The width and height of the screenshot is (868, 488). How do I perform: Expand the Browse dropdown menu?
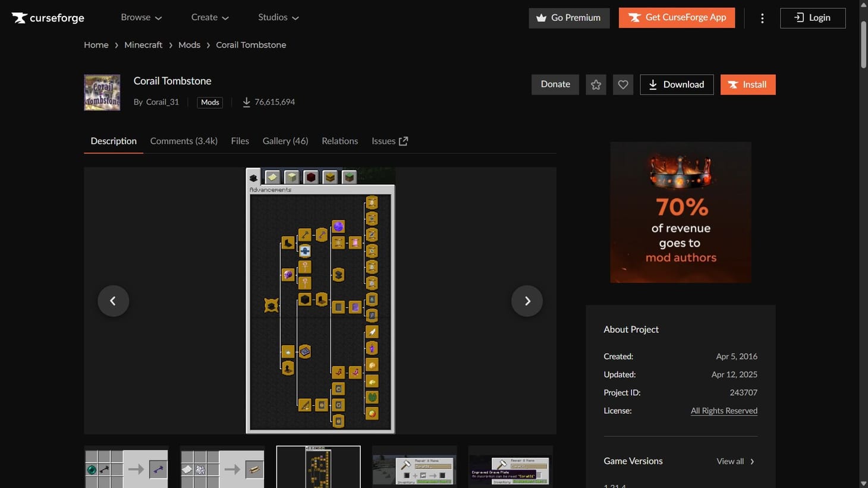(141, 17)
